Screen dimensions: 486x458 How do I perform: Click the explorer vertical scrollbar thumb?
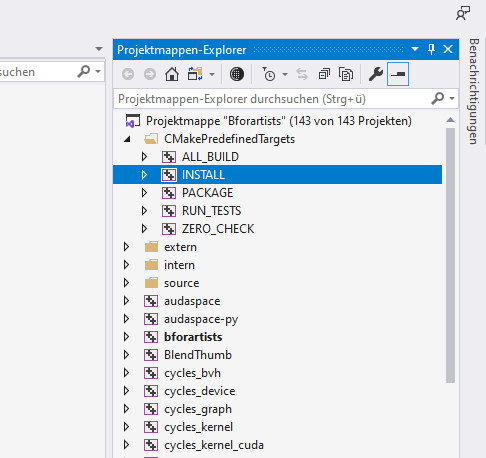(x=450, y=255)
